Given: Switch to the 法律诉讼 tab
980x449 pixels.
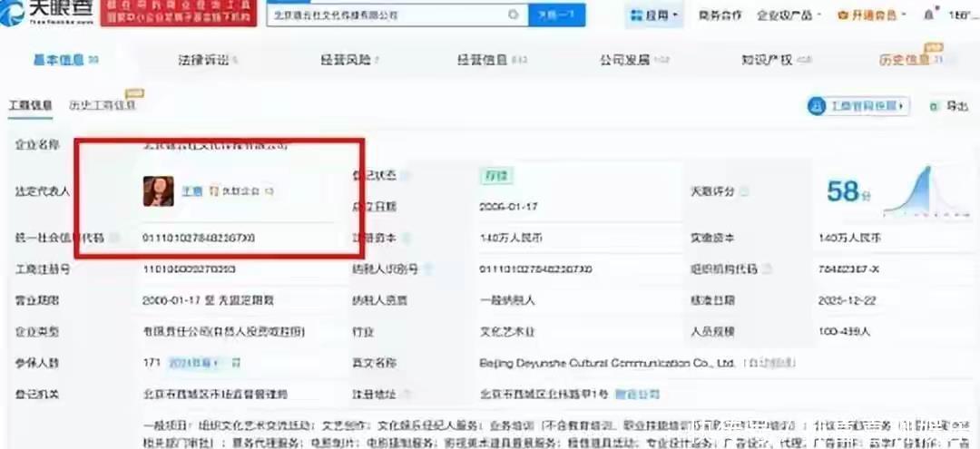Looking at the screenshot, I should coord(207,61).
